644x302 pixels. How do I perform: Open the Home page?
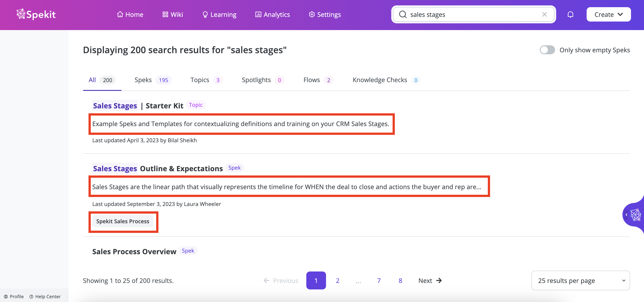[x=130, y=15]
